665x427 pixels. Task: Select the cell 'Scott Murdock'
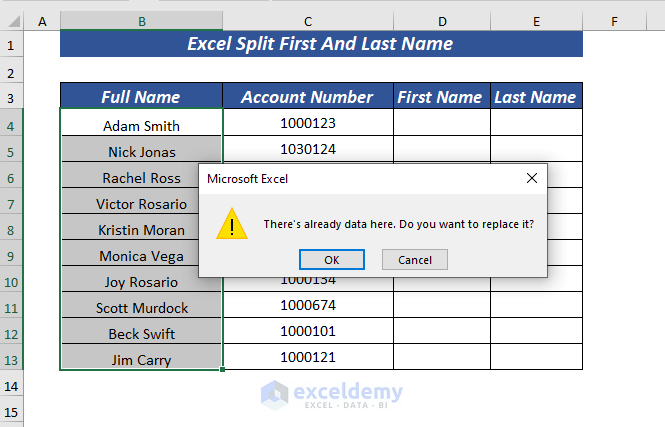coord(141,305)
